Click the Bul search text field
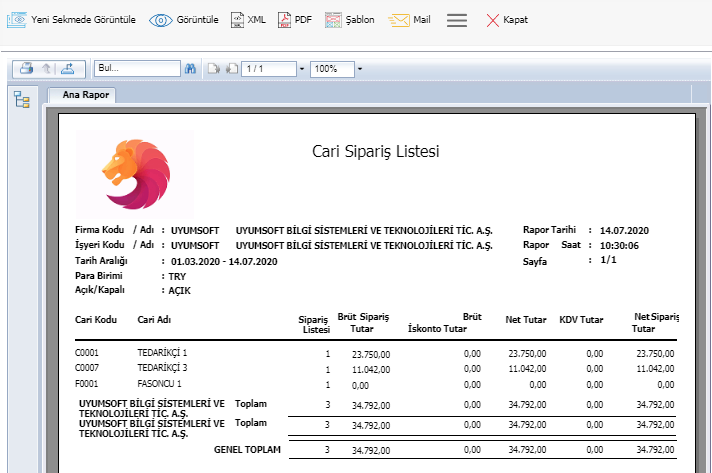The image size is (712, 473). point(136,69)
